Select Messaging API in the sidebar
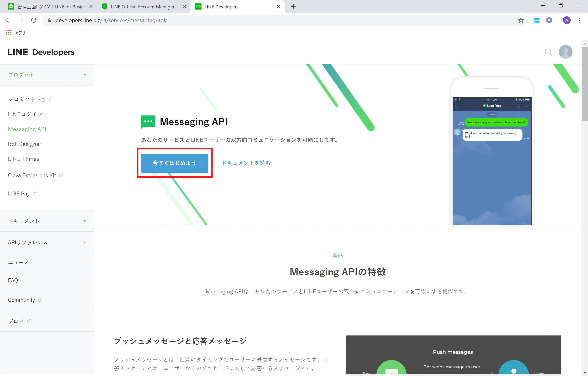Viewport: 588px width, 376px height. click(27, 129)
